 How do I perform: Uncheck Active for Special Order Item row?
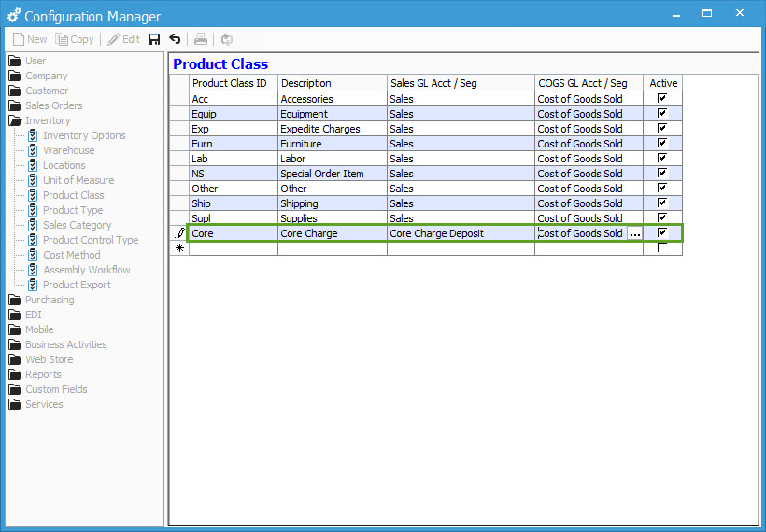(662, 174)
